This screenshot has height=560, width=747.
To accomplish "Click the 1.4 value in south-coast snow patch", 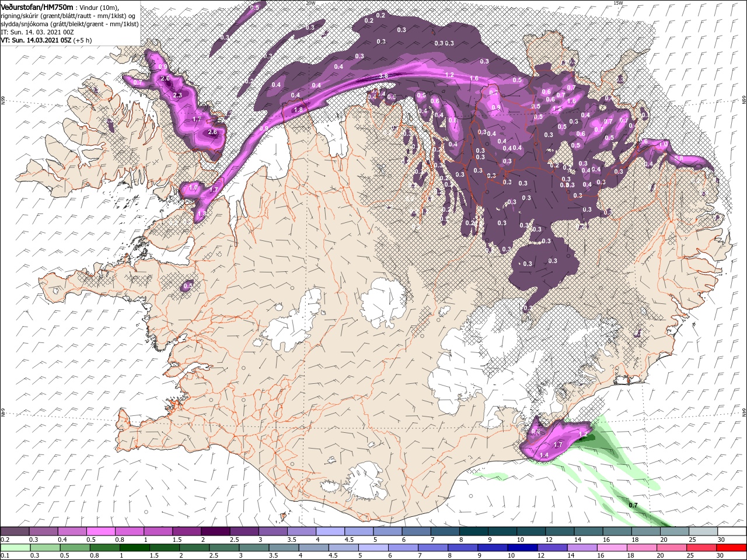I will click(544, 455).
